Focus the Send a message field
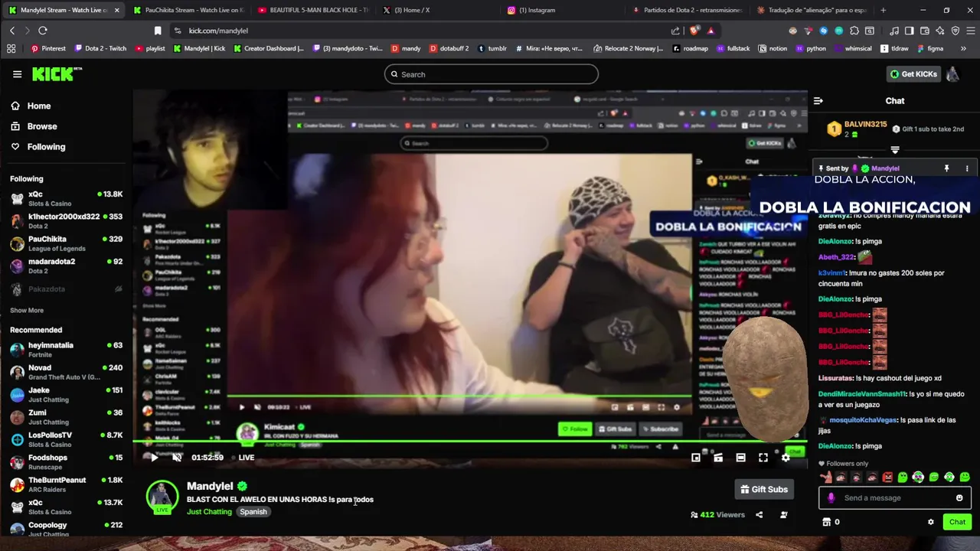The height and width of the screenshot is (551, 980). click(895, 498)
